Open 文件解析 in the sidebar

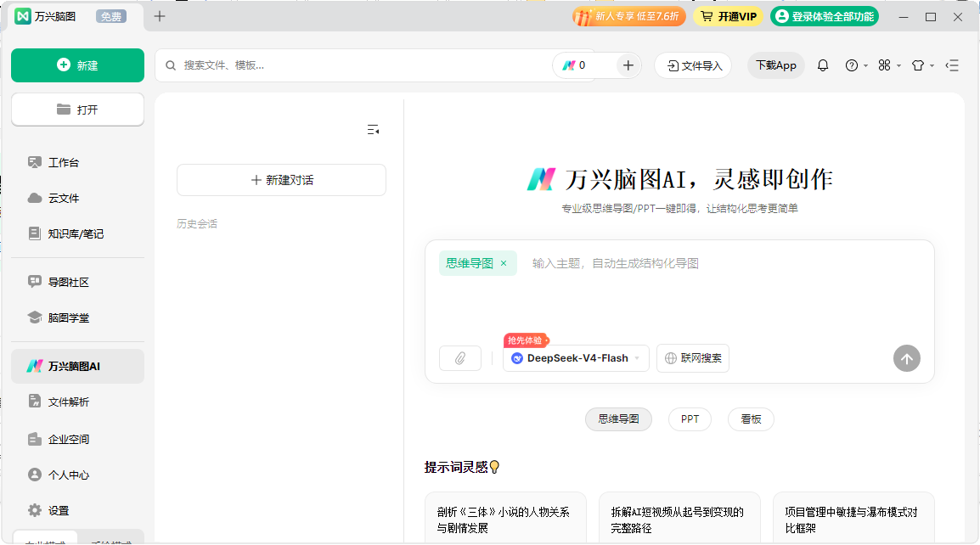(77, 402)
